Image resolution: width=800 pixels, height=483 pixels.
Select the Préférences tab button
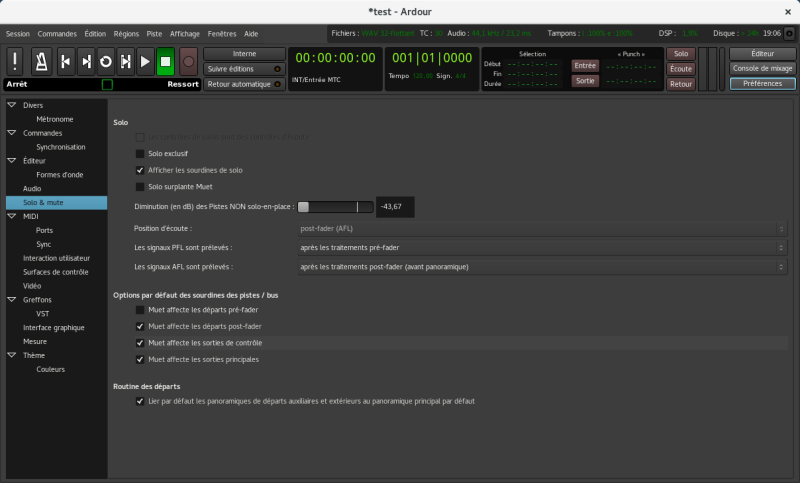tap(762, 84)
